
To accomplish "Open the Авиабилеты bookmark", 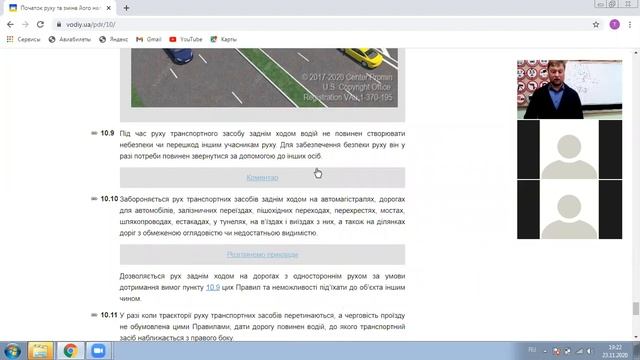I will 70,39.
